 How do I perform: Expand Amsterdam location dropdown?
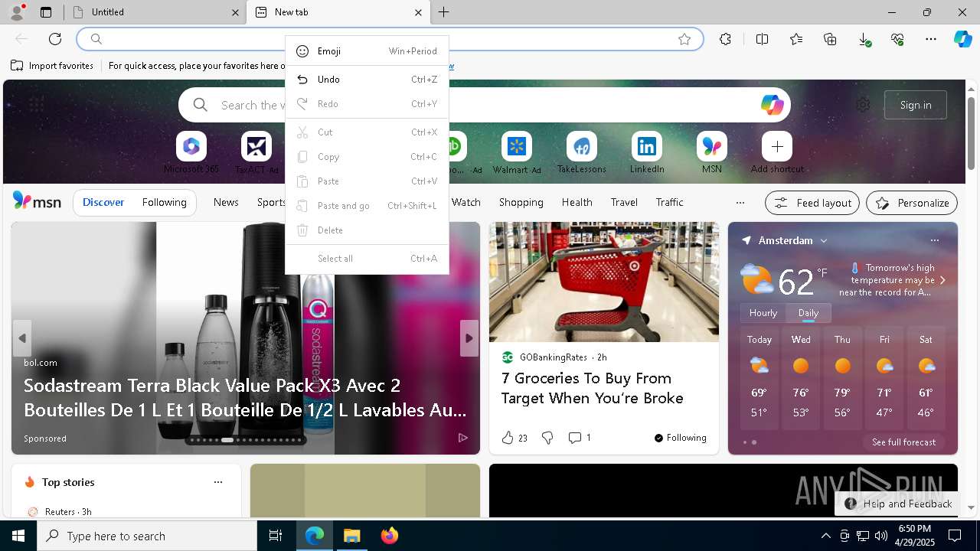click(x=824, y=240)
